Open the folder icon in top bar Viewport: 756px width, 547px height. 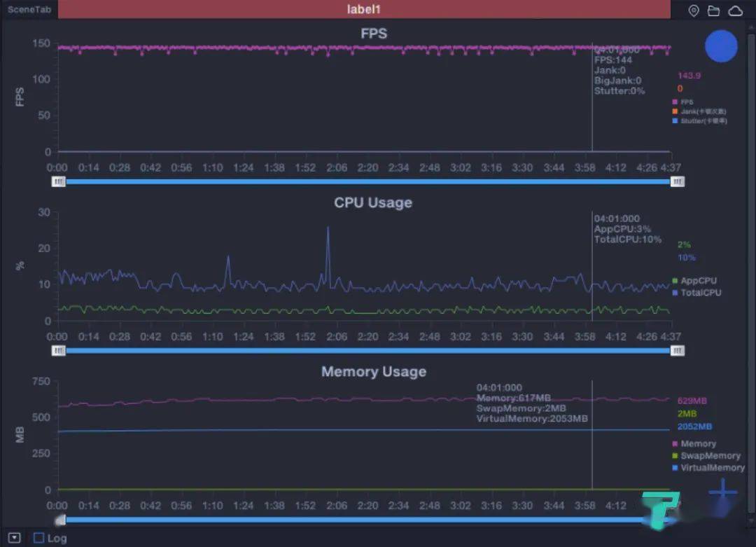click(x=713, y=10)
